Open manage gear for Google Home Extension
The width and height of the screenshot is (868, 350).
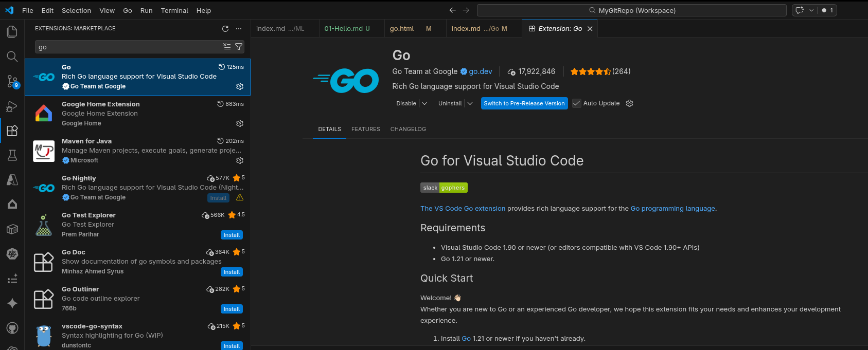tap(239, 123)
